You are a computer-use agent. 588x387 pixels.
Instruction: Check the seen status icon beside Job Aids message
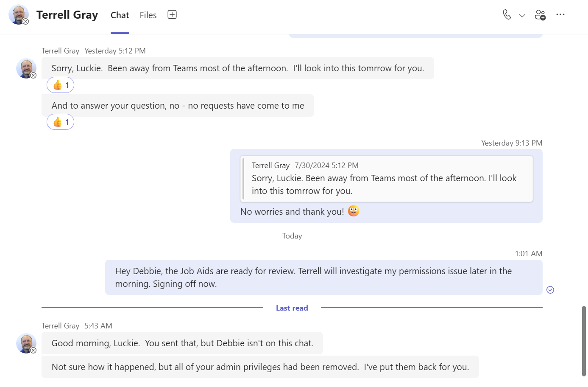pyautogui.click(x=550, y=290)
